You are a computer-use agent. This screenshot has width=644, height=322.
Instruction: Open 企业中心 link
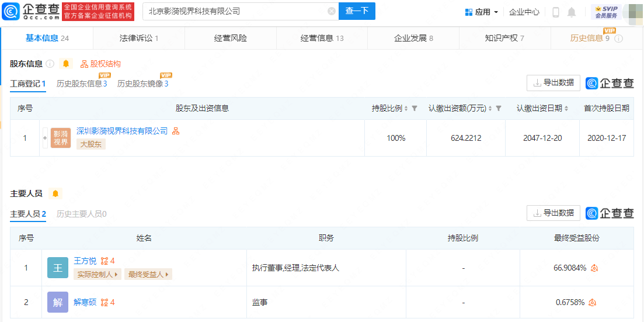pyautogui.click(x=524, y=12)
